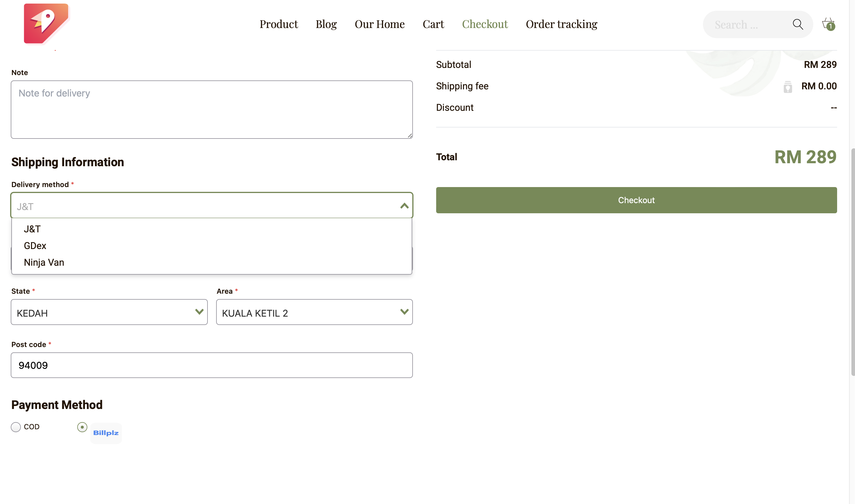Select the COD radio button
Image resolution: width=855 pixels, height=504 pixels.
[16, 427]
